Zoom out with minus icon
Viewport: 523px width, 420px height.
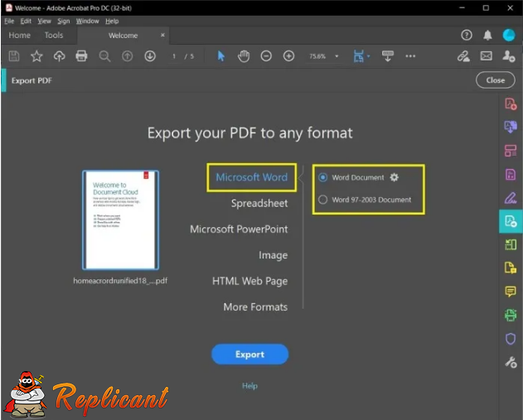coord(266,56)
